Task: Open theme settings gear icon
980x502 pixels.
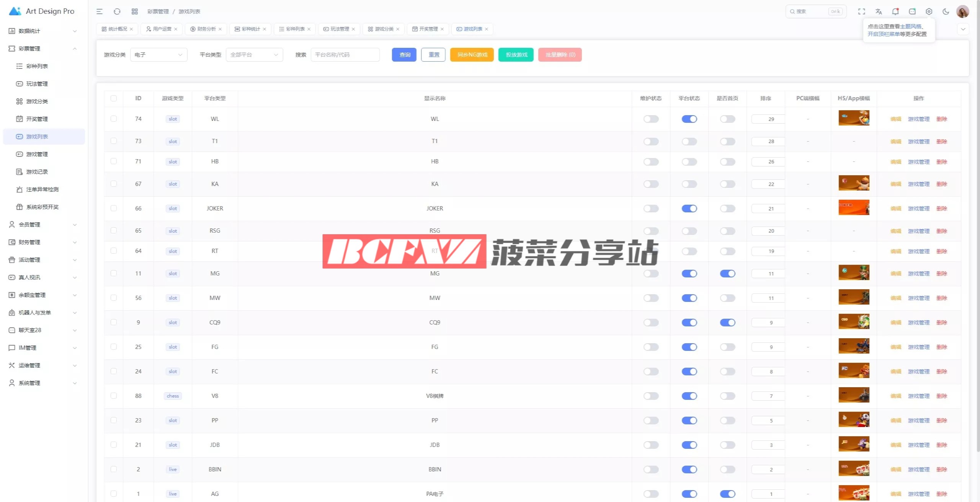Action: (x=929, y=11)
